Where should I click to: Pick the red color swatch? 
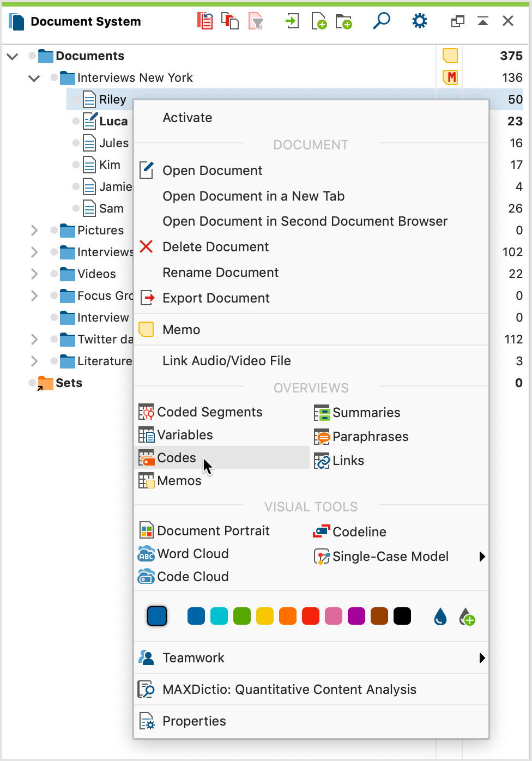tap(311, 617)
